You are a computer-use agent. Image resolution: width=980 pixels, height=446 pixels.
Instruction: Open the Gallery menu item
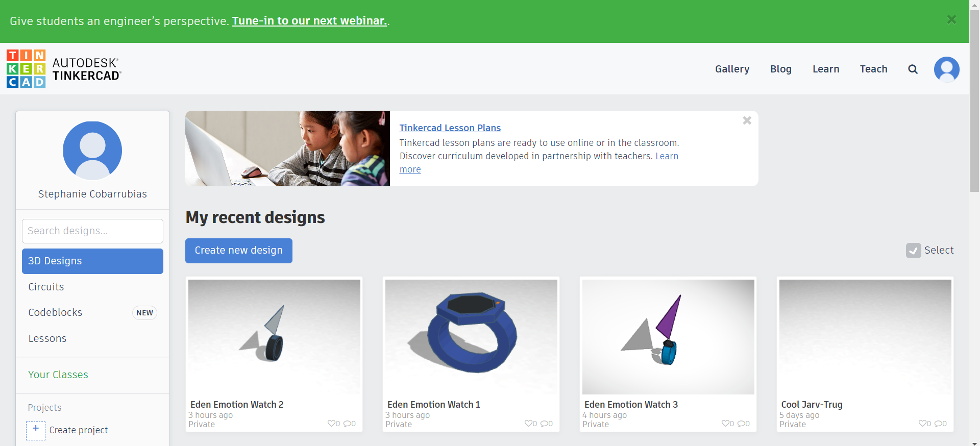pyautogui.click(x=732, y=69)
